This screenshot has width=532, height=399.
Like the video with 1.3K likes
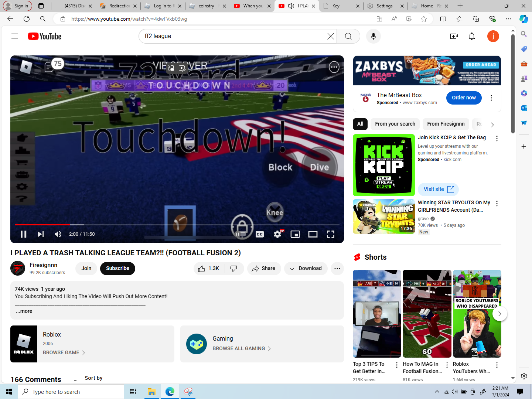click(209, 269)
